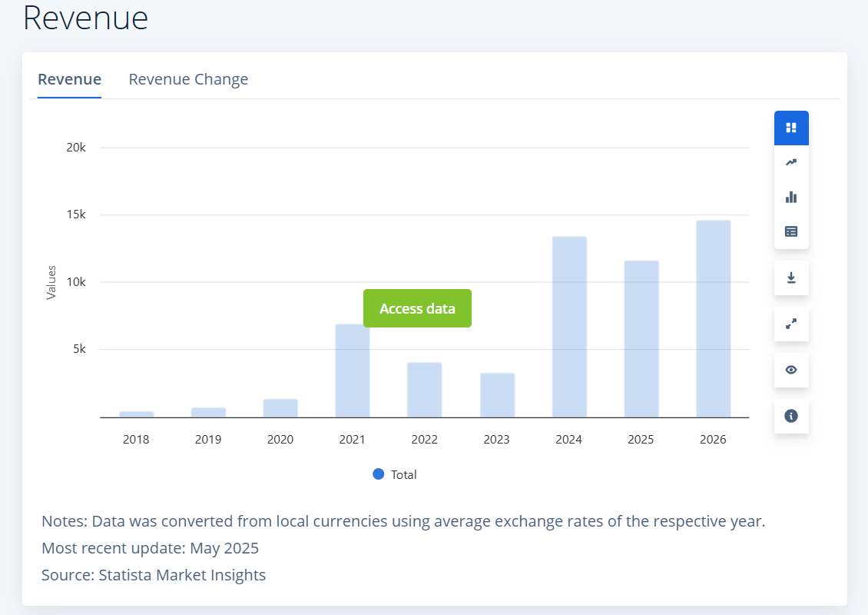868x615 pixels.
Task: Click the 2026 revenue bar
Action: pyautogui.click(x=713, y=319)
